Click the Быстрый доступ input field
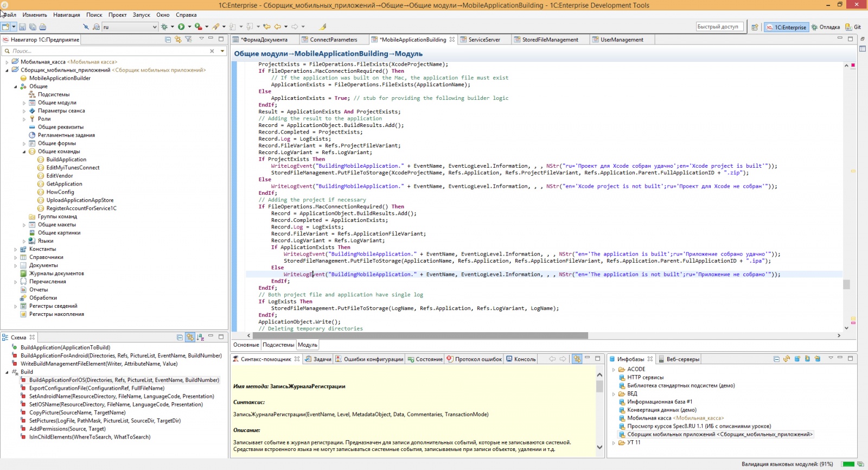868x470 pixels. [719, 27]
